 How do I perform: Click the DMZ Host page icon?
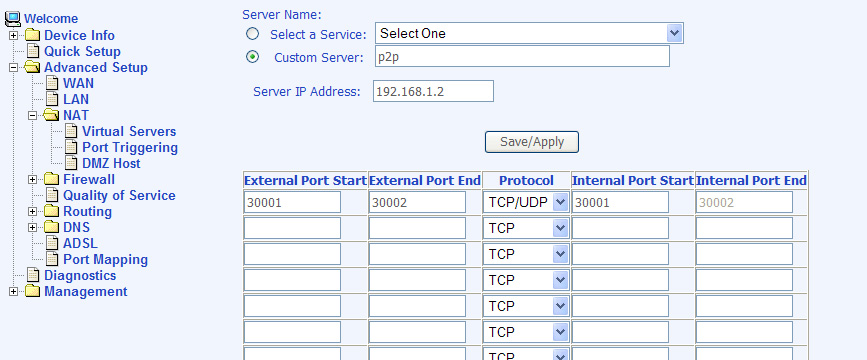point(71,164)
